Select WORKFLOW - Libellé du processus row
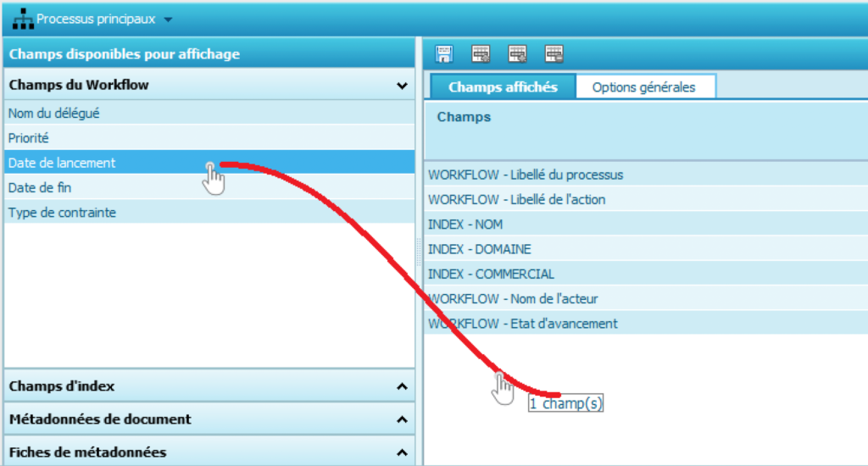This screenshot has width=868, height=466. pos(526,175)
